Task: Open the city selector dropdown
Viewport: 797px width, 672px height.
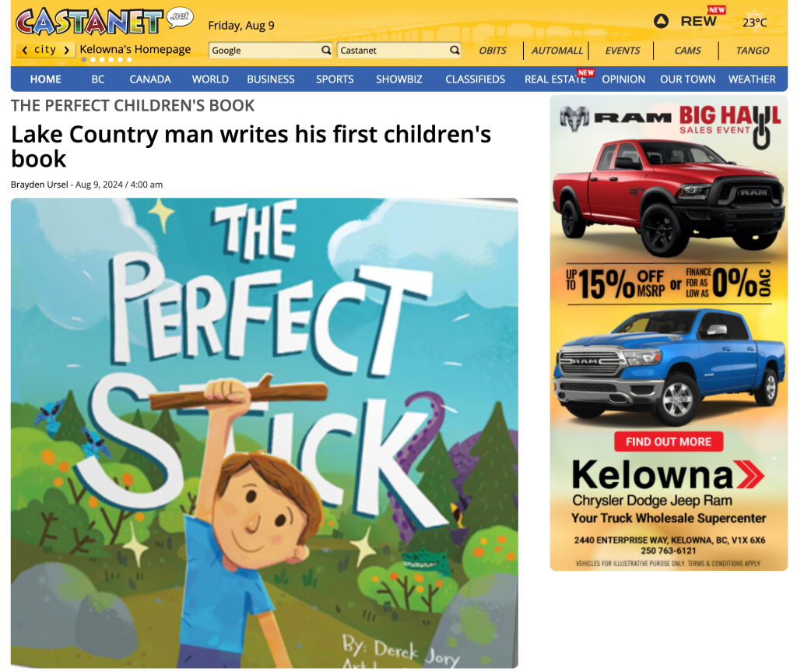Action: [x=45, y=50]
